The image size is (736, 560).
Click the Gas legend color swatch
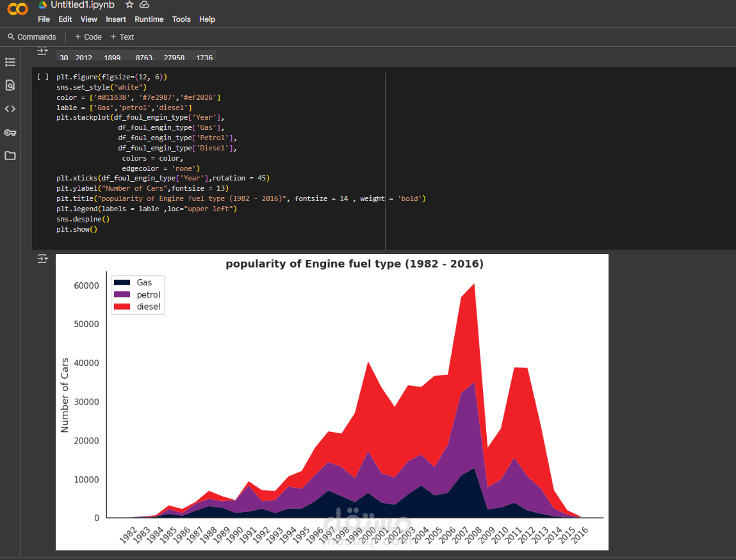[122, 282]
